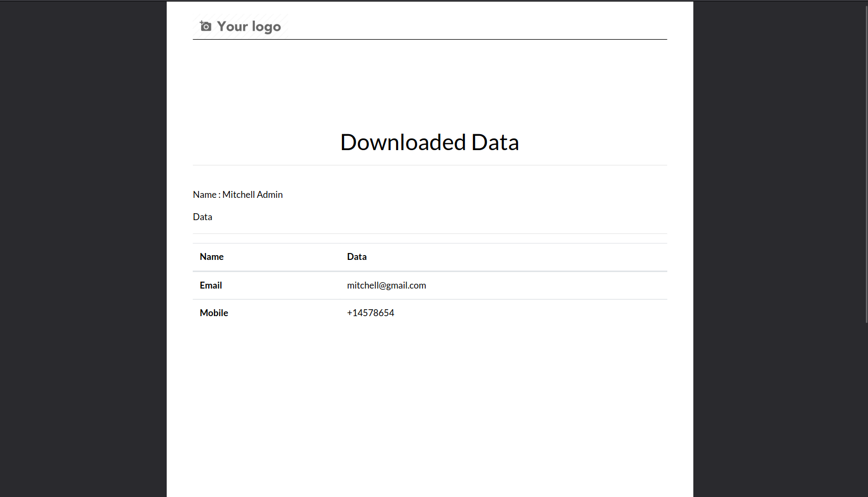Click the "Downloaded Data" heading

[429, 142]
